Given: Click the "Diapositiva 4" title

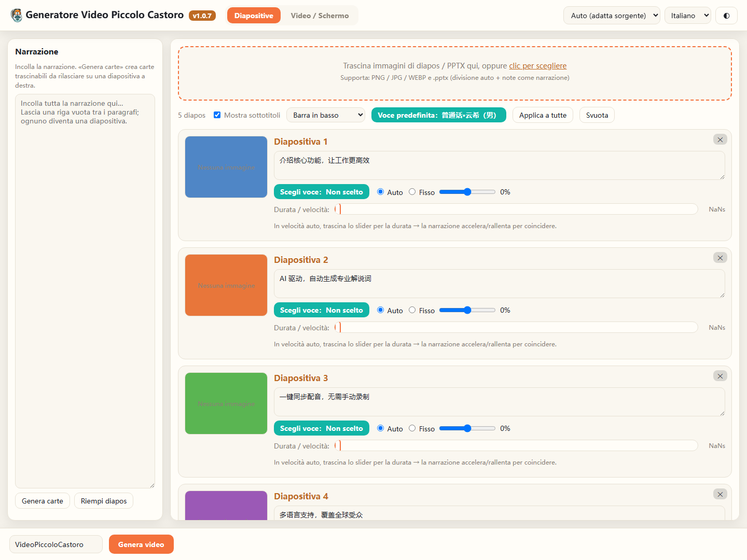Looking at the screenshot, I should [x=301, y=496].
